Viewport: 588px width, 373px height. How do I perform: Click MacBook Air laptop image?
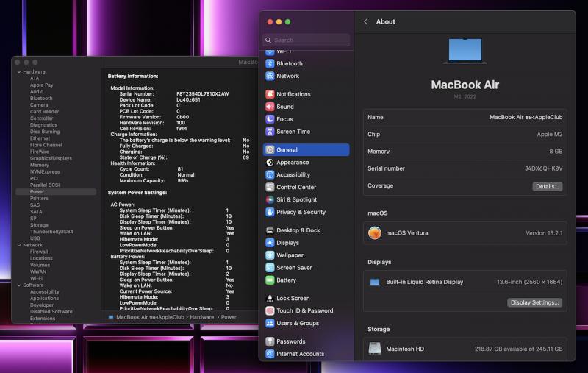pos(465,51)
